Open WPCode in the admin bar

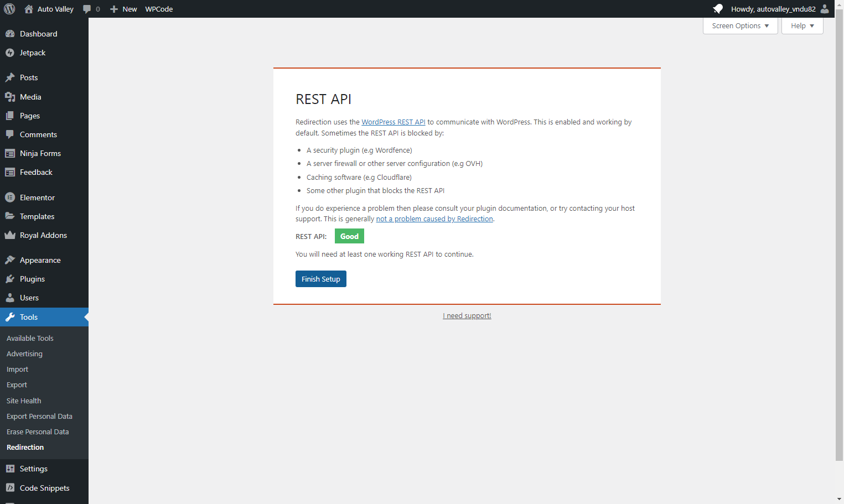[x=159, y=9]
